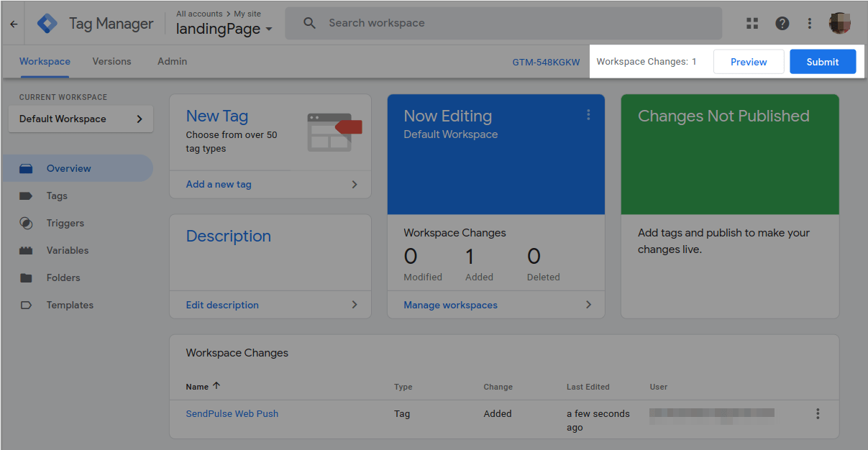
Task: Click chevron beside Add a new tag
Action: tap(355, 185)
